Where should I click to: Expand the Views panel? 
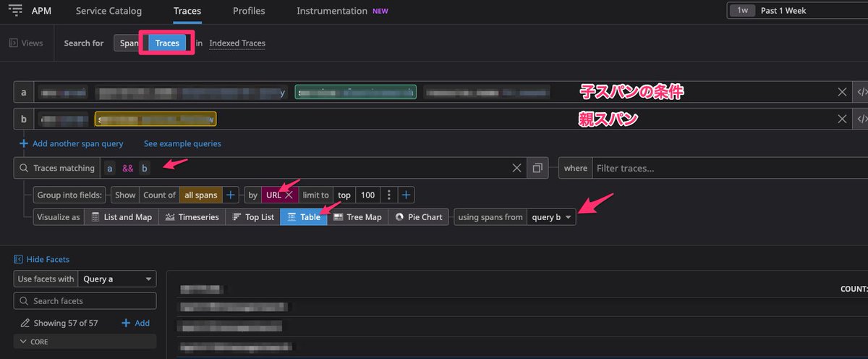(26, 43)
